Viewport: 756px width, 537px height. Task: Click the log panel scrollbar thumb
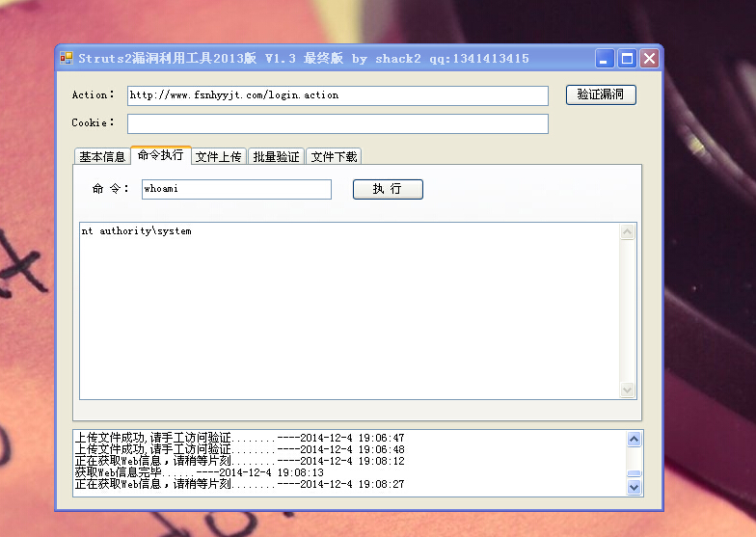[x=634, y=473]
